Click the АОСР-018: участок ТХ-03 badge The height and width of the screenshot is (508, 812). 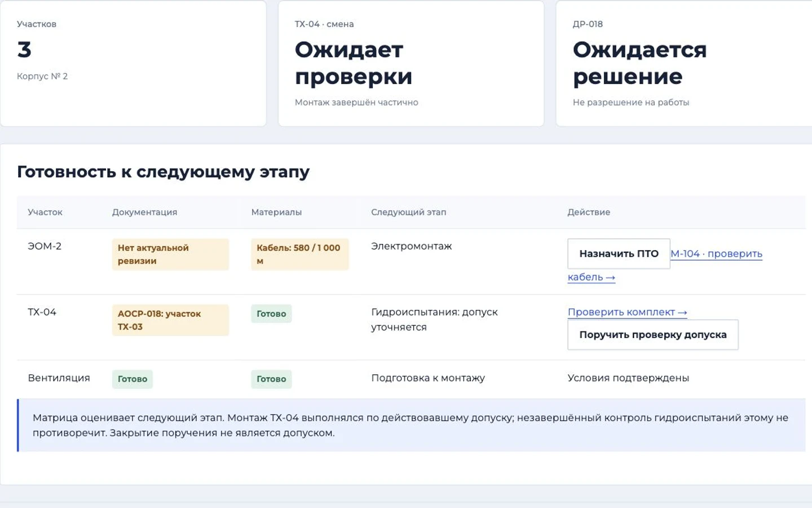[x=170, y=320]
